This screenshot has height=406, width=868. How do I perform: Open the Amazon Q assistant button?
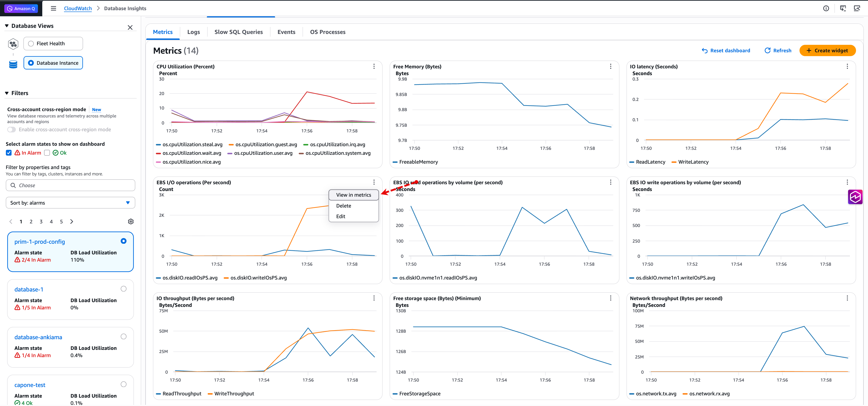(x=21, y=8)
